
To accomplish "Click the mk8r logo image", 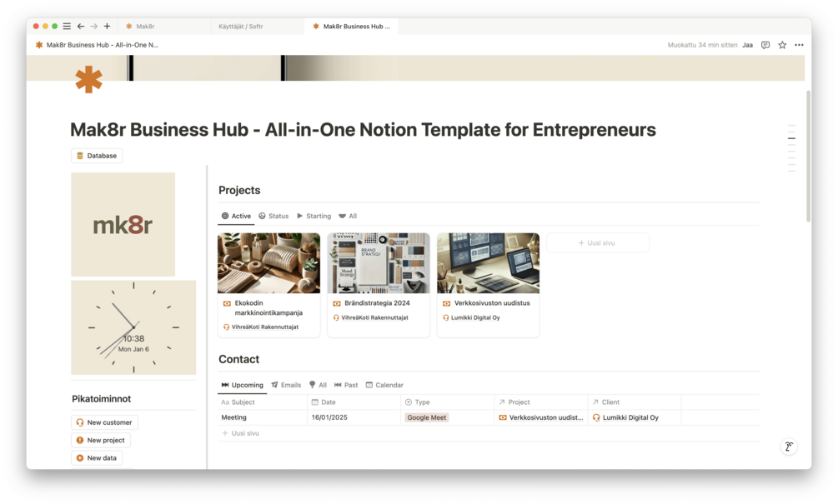I will pos(123,224).
